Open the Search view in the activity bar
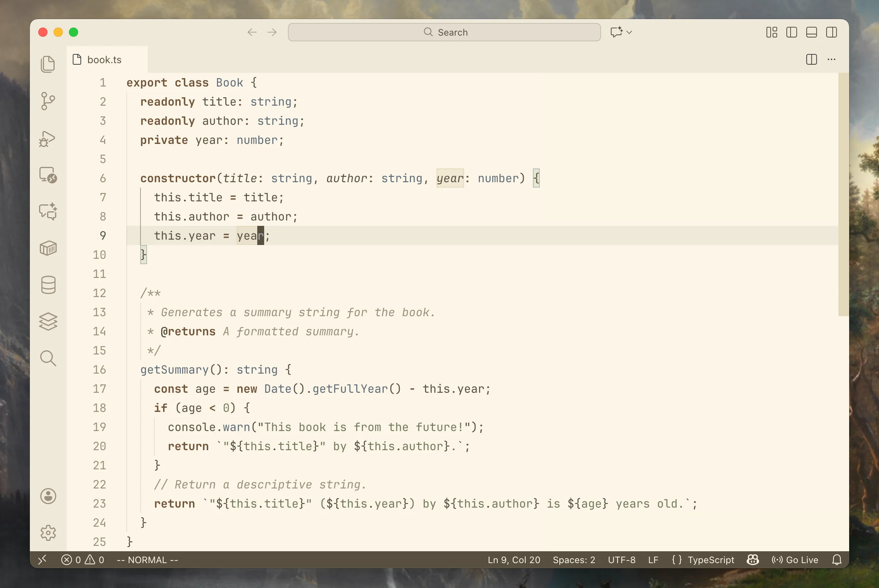The height and width of the screenshot is (588, 879). coord(48,358)
